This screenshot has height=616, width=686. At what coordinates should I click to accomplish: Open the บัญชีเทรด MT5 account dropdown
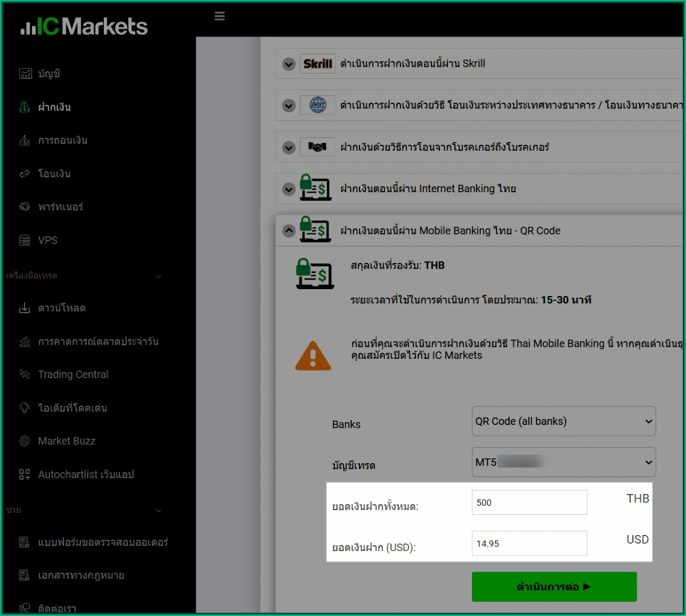click(564, 462)
